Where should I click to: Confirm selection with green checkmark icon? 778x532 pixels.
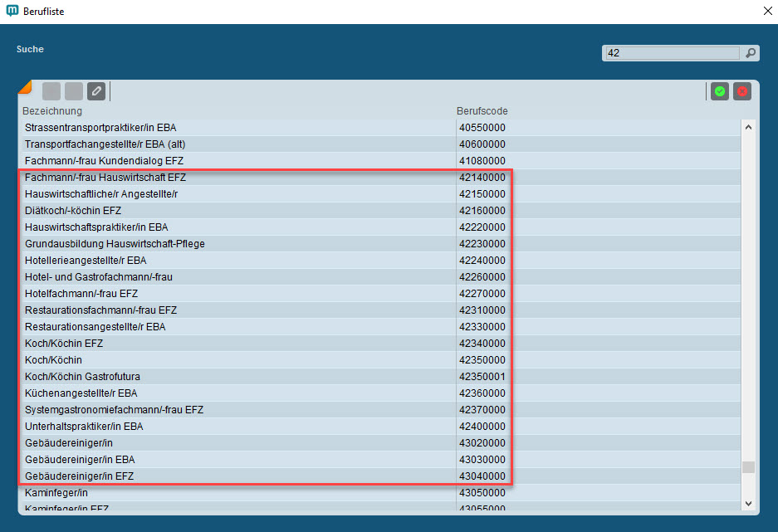pyautogui.click(x=720, y=91)
